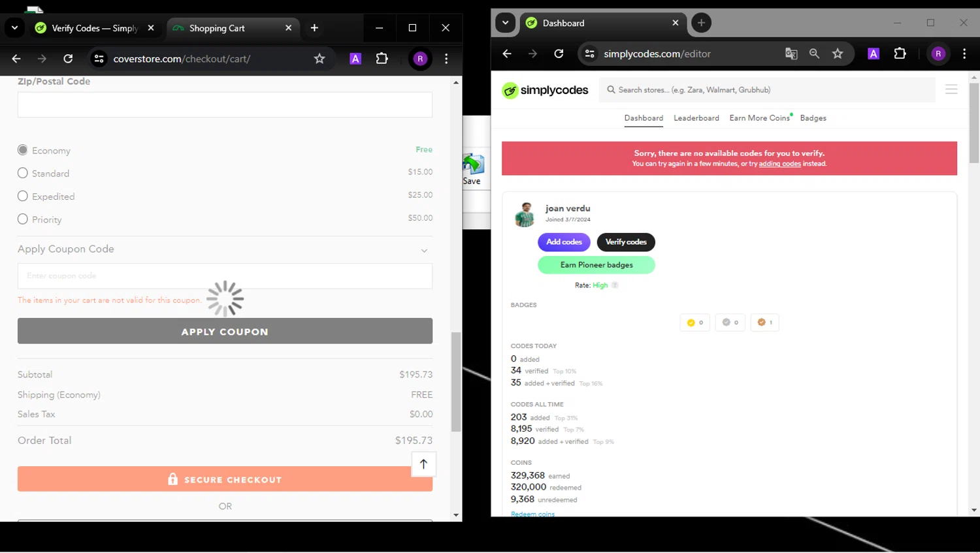Go back in the coverstore browser window
This screenshot has width=980, height=553.
coord(16,59)
